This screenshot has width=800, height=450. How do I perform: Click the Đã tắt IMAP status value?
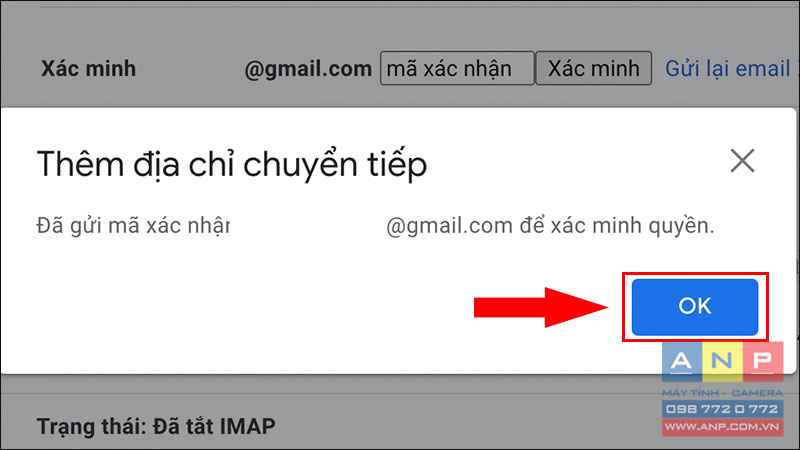click(x=214, y=426)
